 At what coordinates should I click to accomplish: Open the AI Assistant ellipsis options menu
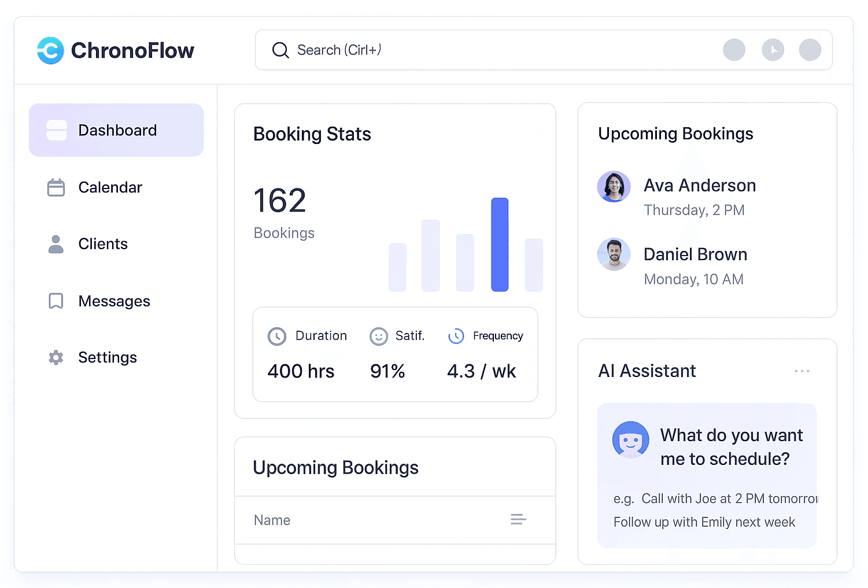tap(802, 371)
